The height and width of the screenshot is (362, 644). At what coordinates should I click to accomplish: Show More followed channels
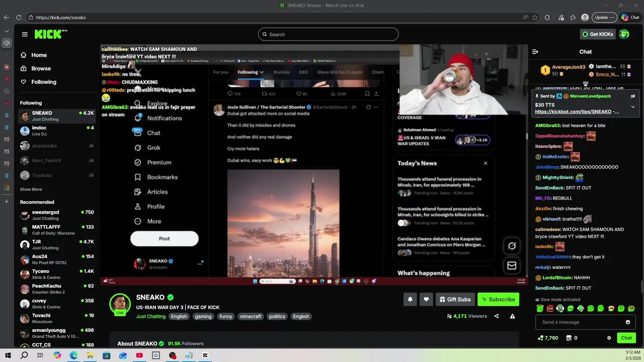pos(31,190)
